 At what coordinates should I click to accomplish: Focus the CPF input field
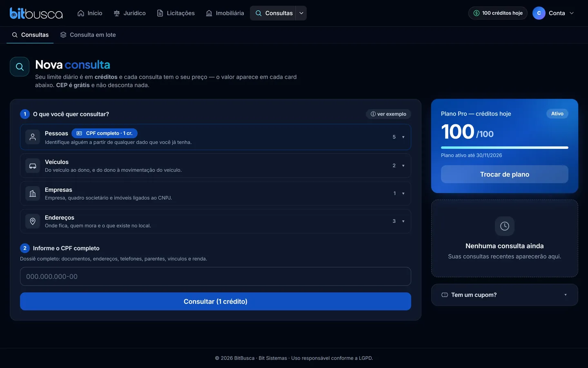pyautogui.click(x=216, y=276)
